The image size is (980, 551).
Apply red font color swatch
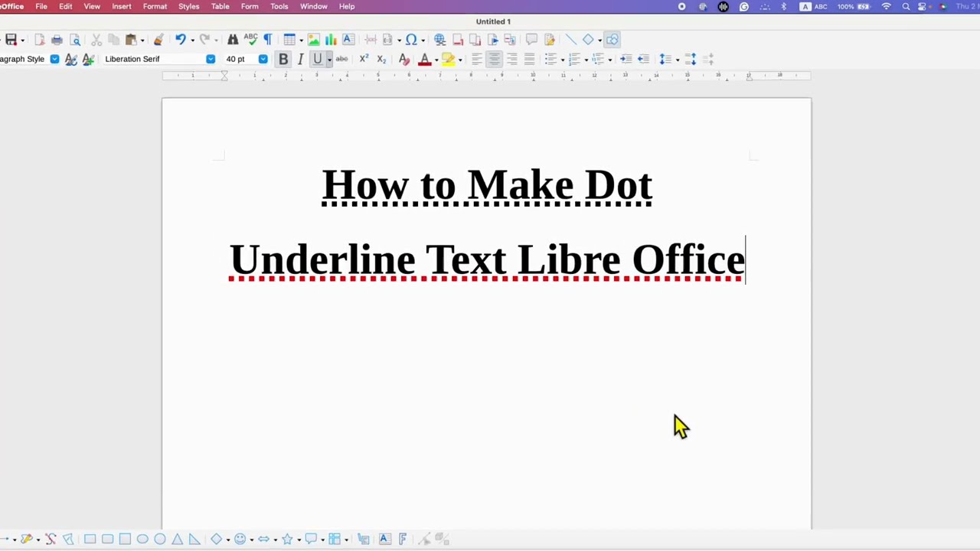pos(424,59)
